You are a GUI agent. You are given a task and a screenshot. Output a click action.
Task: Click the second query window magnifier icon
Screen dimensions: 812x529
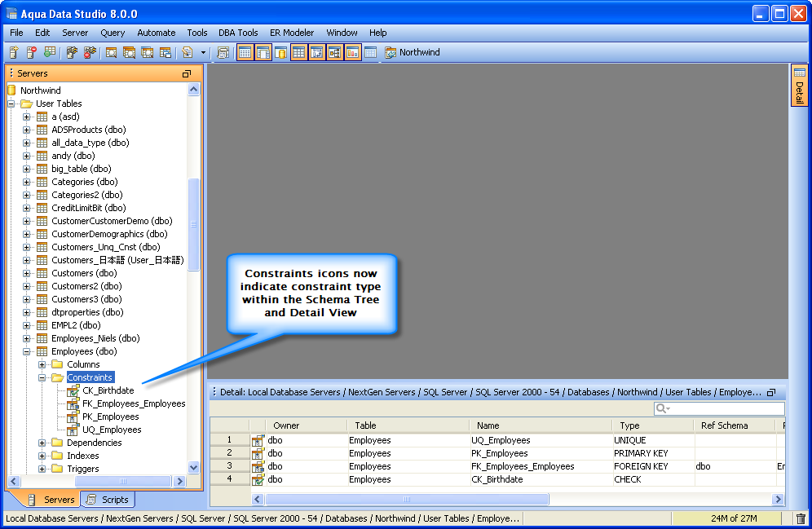click(x=129, y=52)
